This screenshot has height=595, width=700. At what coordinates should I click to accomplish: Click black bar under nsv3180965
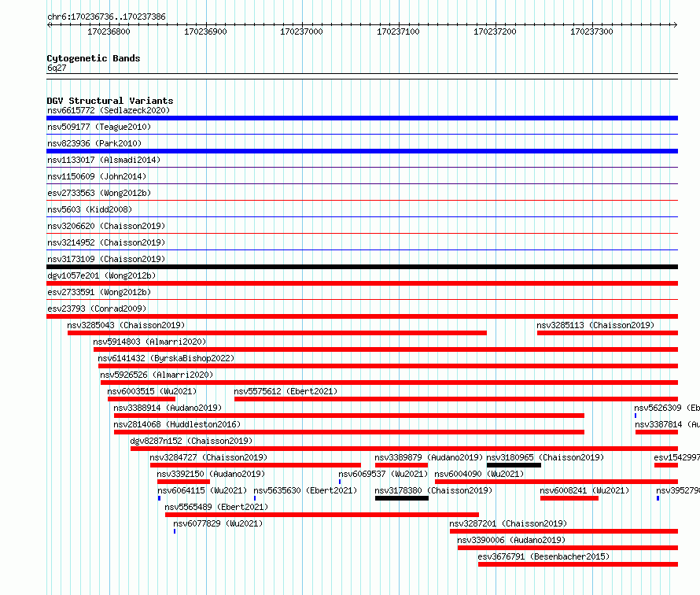(514, 465)
